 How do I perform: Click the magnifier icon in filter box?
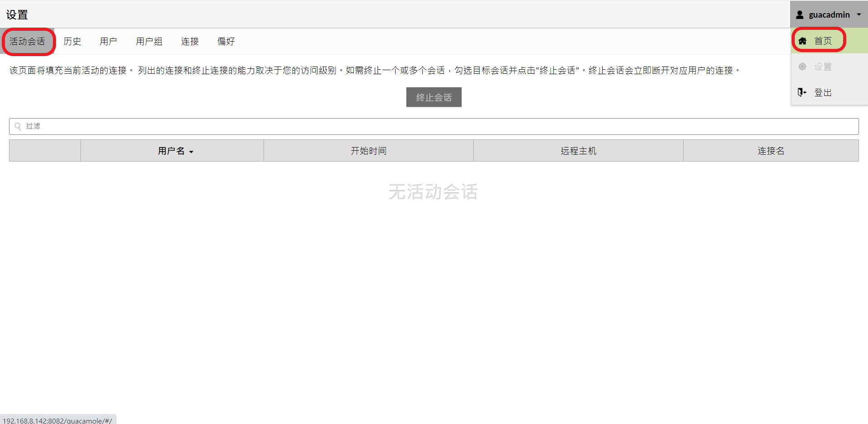(18, 126)
